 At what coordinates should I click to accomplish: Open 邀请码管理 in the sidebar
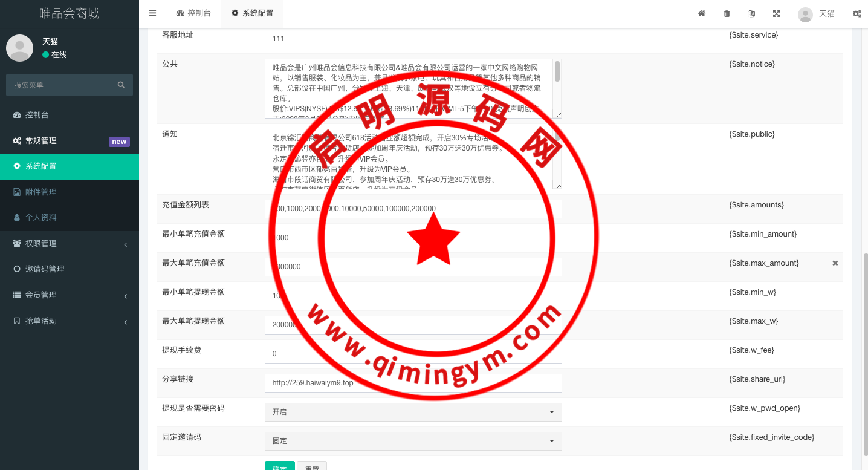click(45, 269)
